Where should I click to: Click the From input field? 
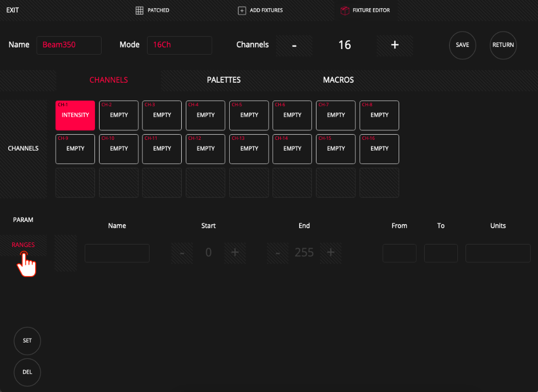[x=399, y=253]
